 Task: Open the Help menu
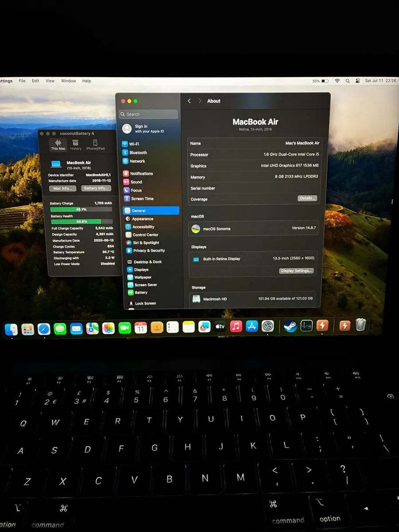coord(87,81)
